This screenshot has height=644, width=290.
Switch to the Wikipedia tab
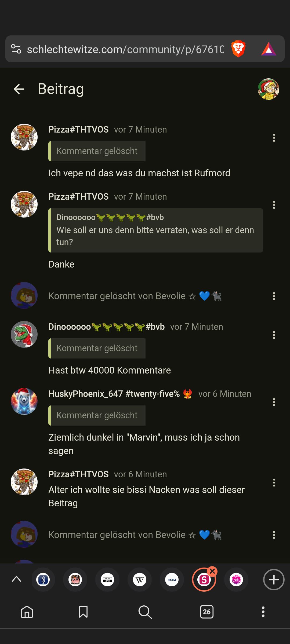click(x=140, y=580)
